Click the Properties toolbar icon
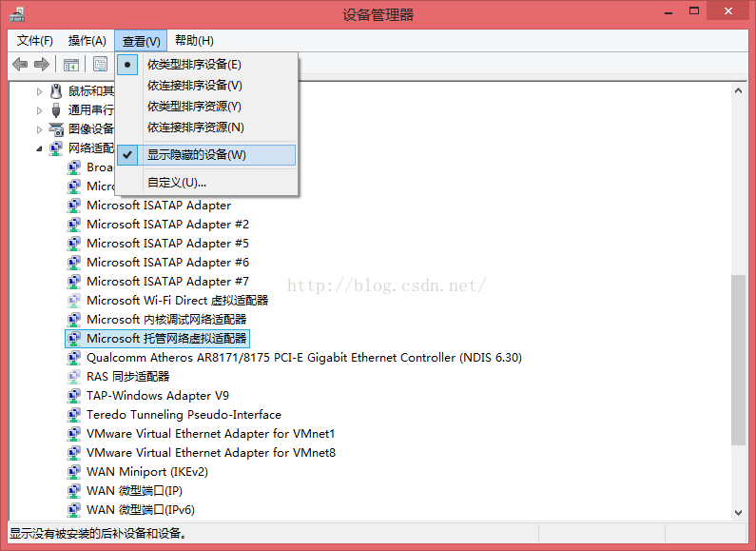 (100, 64)
